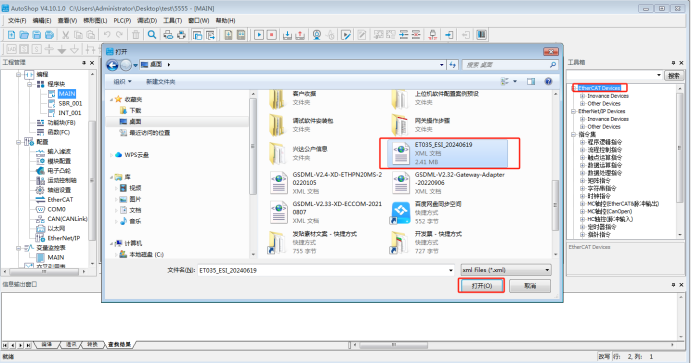The height and width of the screenshot is (363, 691).
Task: Click the Help question-mark icon in dialog
Action: pos(548,81)
